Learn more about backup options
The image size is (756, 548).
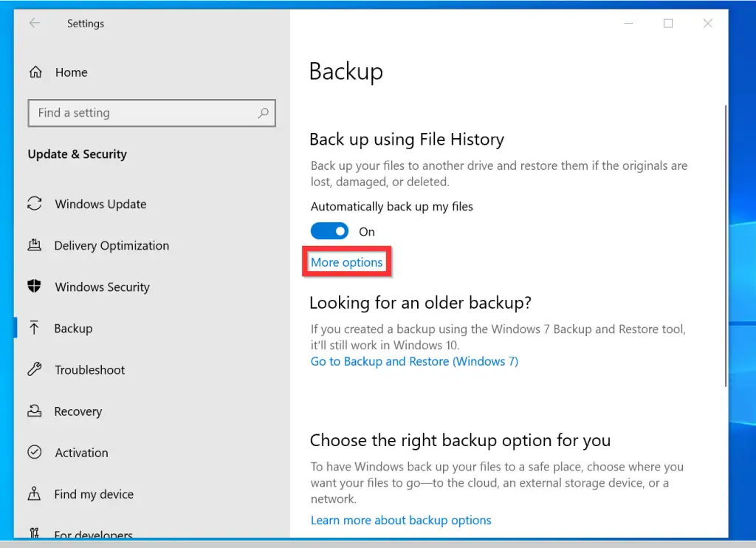[x=401, y=520]
